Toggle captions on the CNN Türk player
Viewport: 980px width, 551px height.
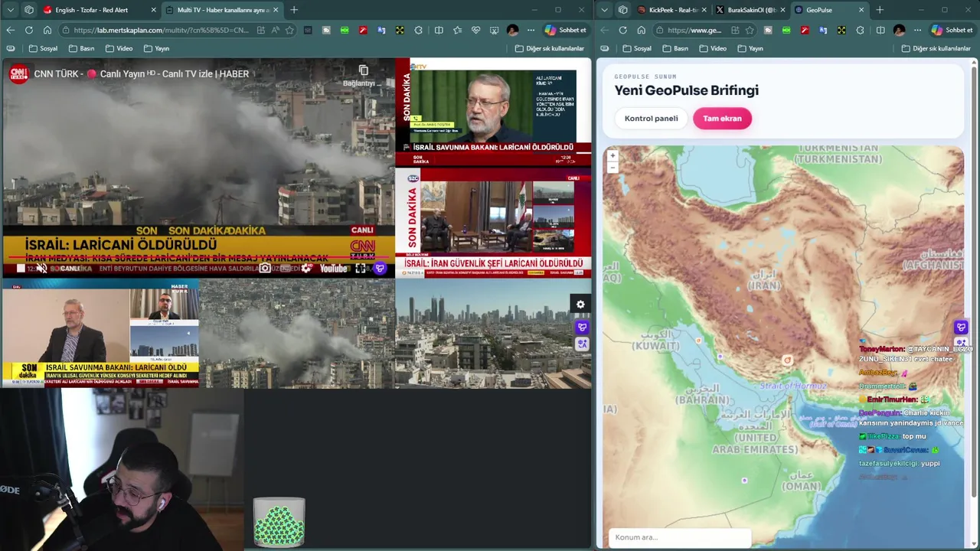click(286, 268)
